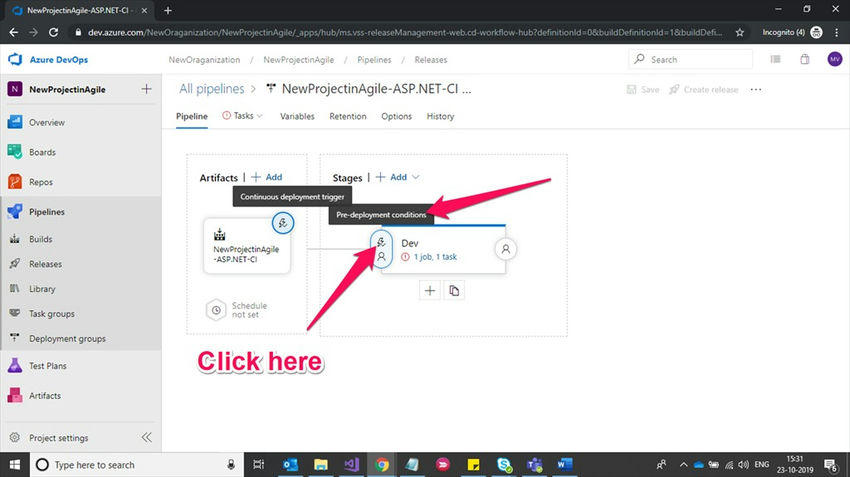
Task: Collapse the sidebar with double chevron
Action: pos(146,437)
